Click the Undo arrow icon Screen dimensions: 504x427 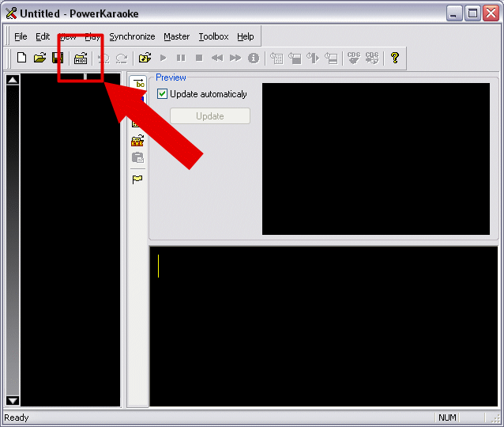[103, 59]
